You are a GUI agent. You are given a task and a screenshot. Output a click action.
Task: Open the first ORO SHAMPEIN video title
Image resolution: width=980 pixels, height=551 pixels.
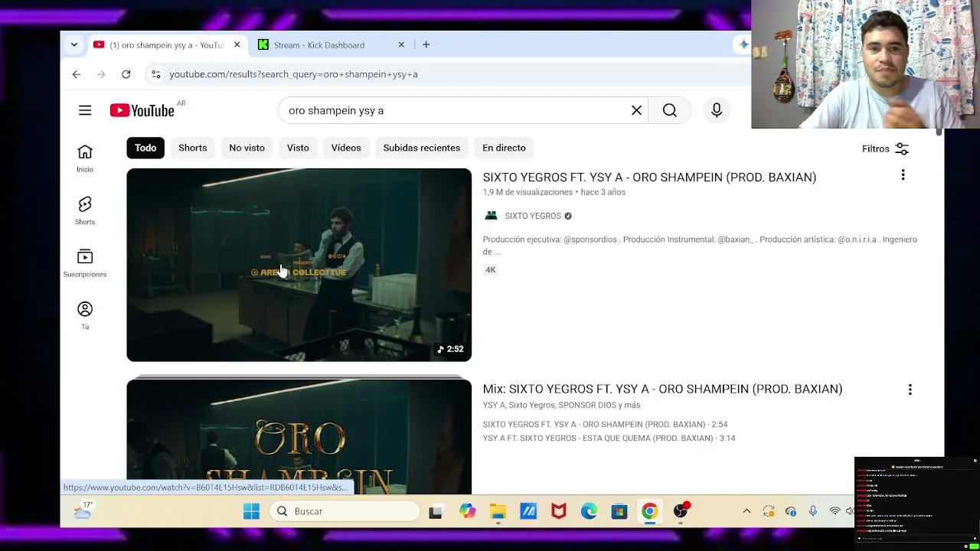point(649,177)
